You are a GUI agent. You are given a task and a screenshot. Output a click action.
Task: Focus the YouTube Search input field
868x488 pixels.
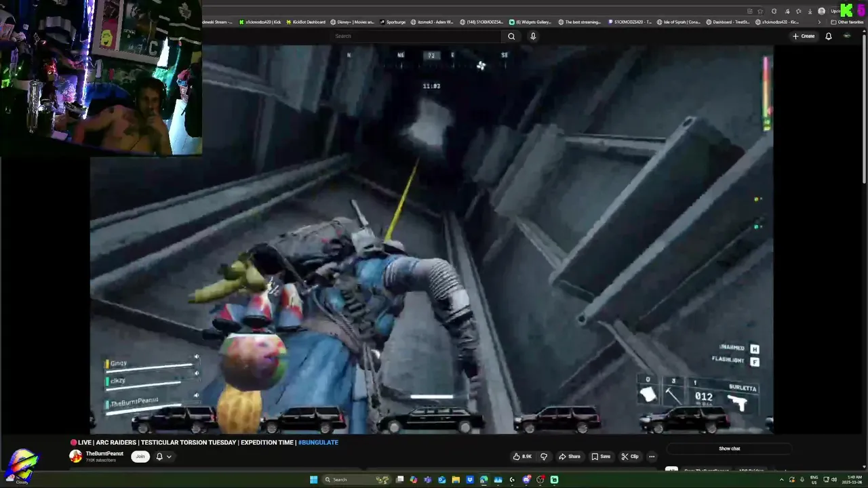(416, 36)
